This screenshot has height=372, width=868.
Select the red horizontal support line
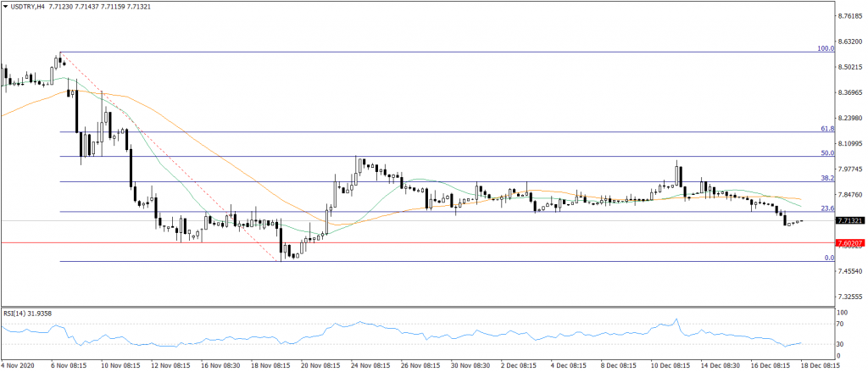coord(424,243)
